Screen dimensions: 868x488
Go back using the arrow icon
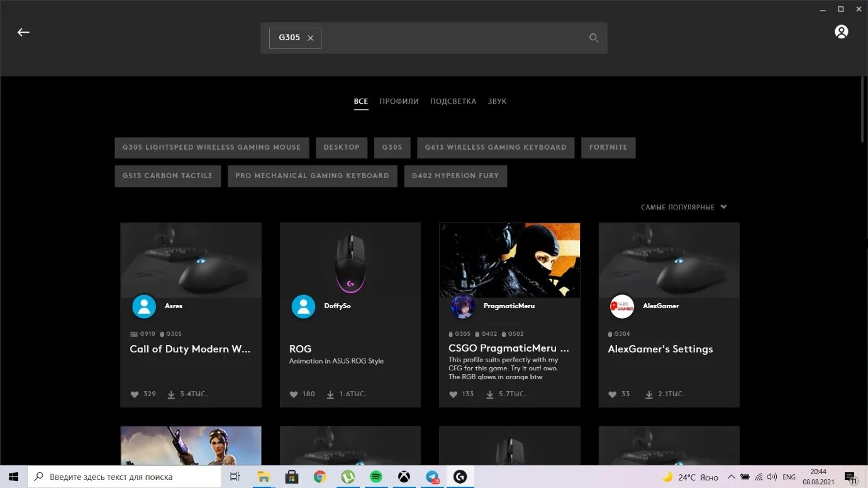[x=23, y=32]
